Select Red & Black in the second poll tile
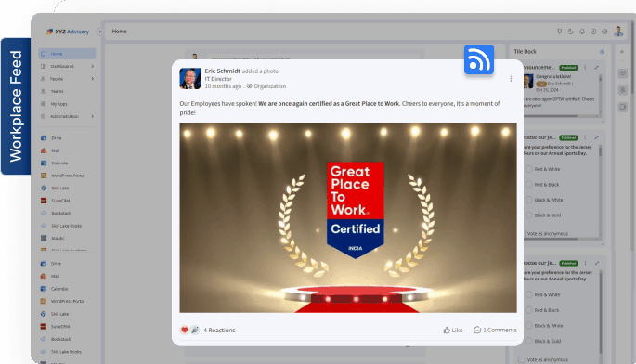 pos(529,310)
